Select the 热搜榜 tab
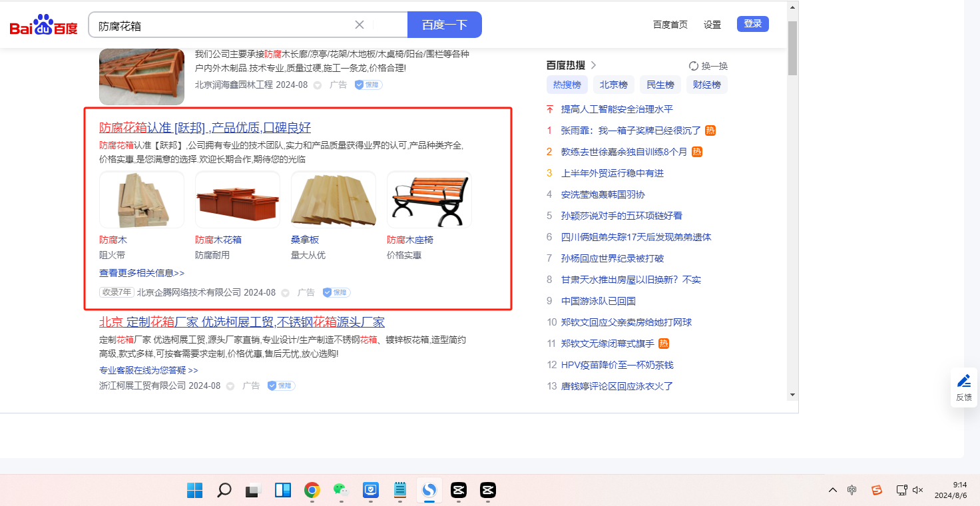This screenshot has height=506, width=980. pyautogui.click(x=567, y=85)
